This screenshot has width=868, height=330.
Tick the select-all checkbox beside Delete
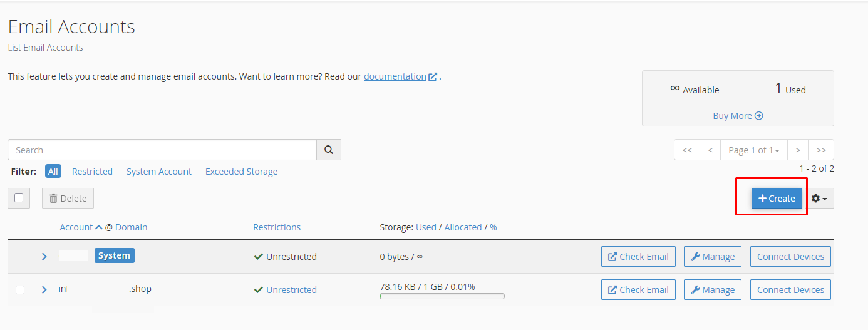click(x=19, y=198)
